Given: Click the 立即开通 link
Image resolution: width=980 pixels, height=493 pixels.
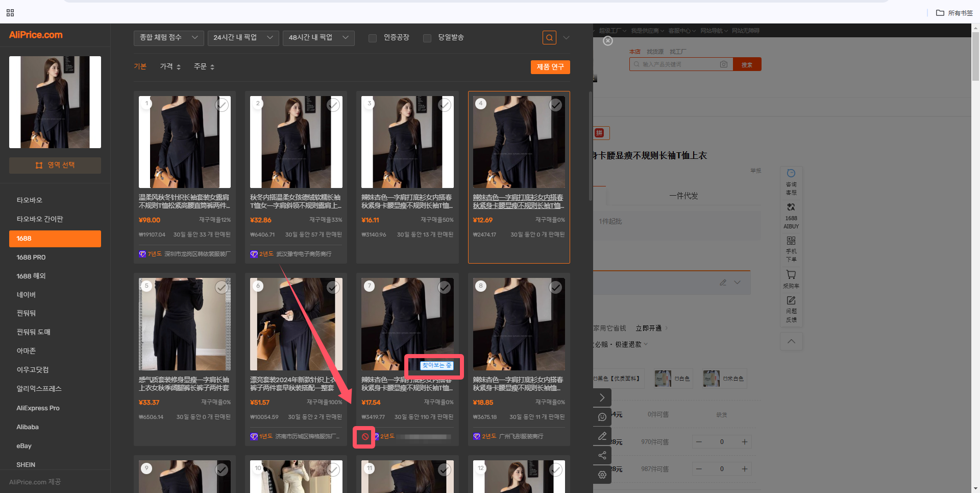Looking at the screenshot, I should [x=649, y=328].
